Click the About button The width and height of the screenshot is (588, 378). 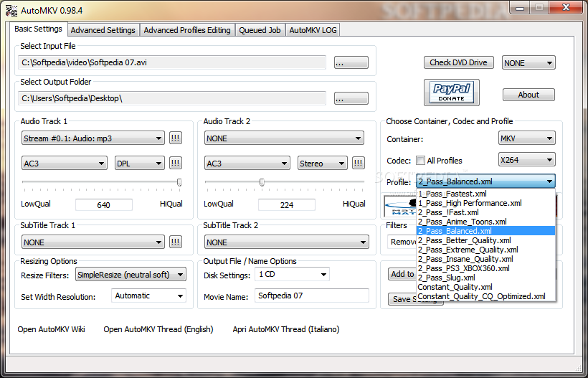(528, 95)
